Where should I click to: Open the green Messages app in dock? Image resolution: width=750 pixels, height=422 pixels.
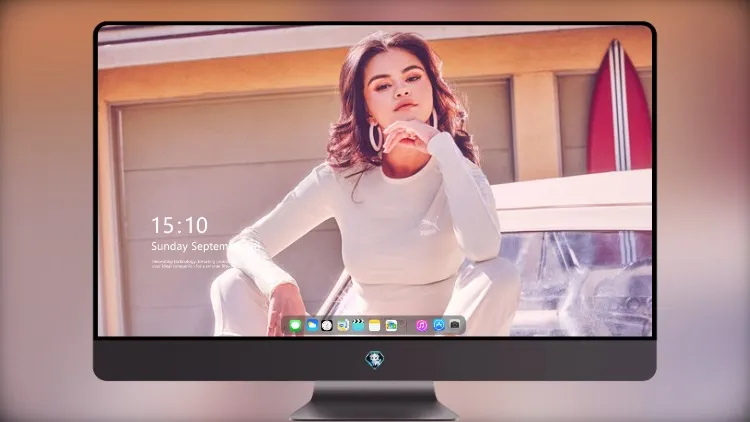(x=295, y=326)
